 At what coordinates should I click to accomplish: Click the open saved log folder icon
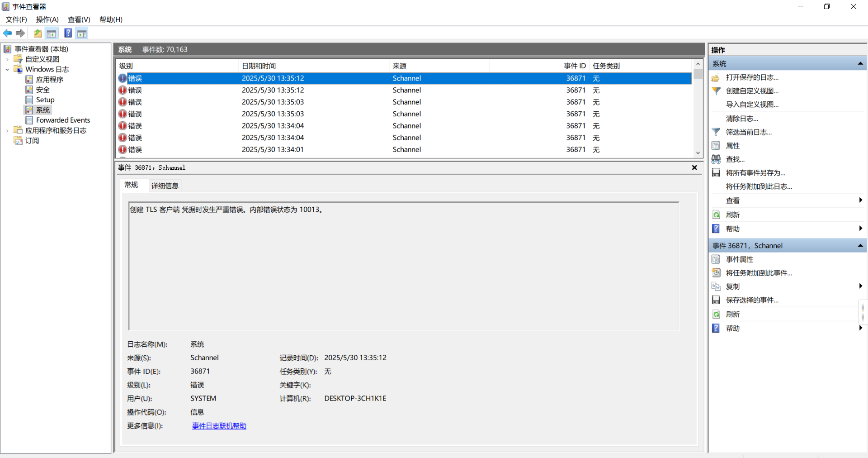click(716, 77)
